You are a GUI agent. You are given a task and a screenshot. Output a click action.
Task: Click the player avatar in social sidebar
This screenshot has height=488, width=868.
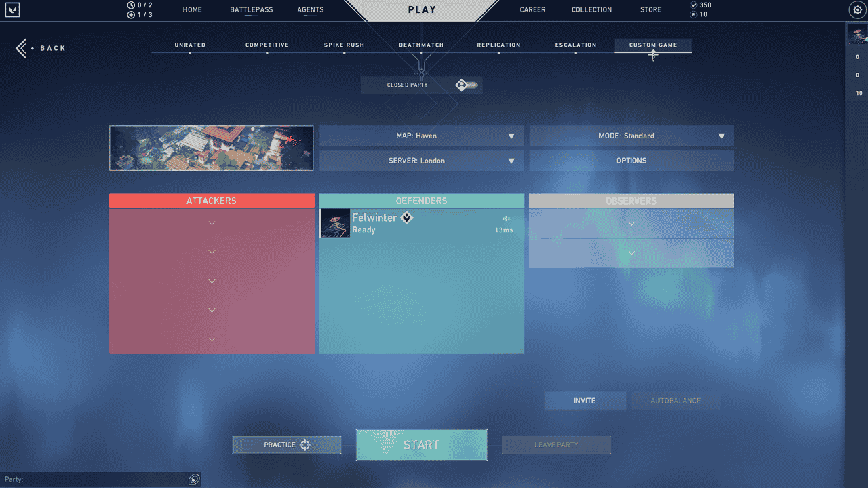coord(857,35)
